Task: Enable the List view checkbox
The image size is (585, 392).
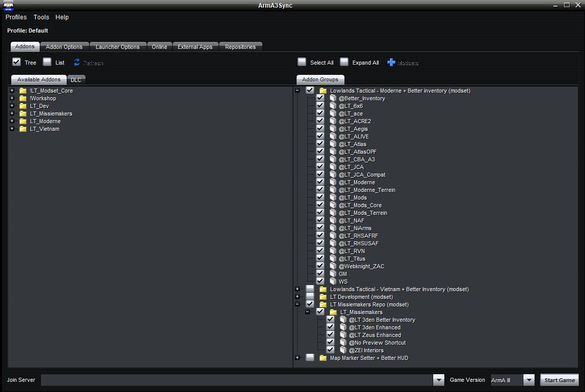Action: click(47, 62)
